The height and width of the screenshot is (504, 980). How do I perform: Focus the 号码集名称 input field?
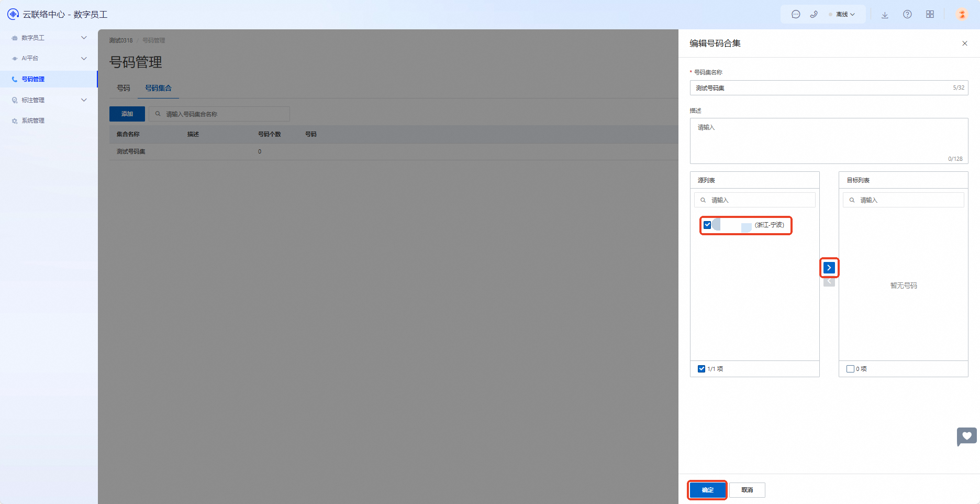[829, 87]
